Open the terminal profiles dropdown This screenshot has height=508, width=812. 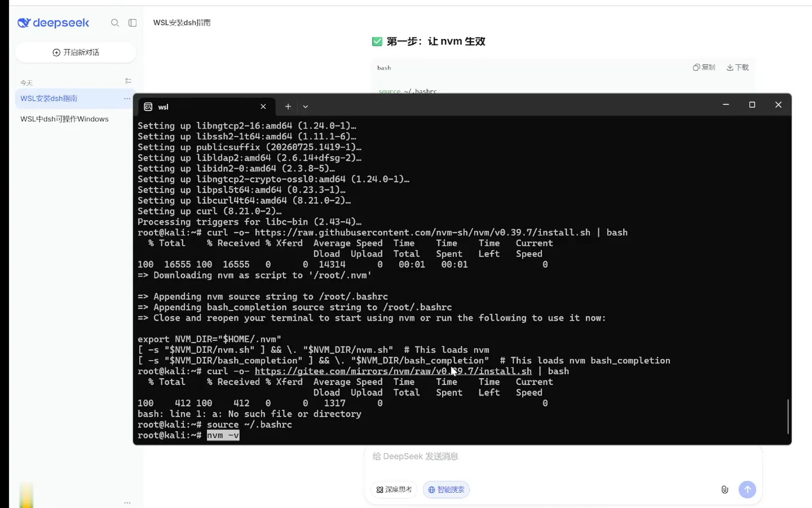[x=306, y=107]
